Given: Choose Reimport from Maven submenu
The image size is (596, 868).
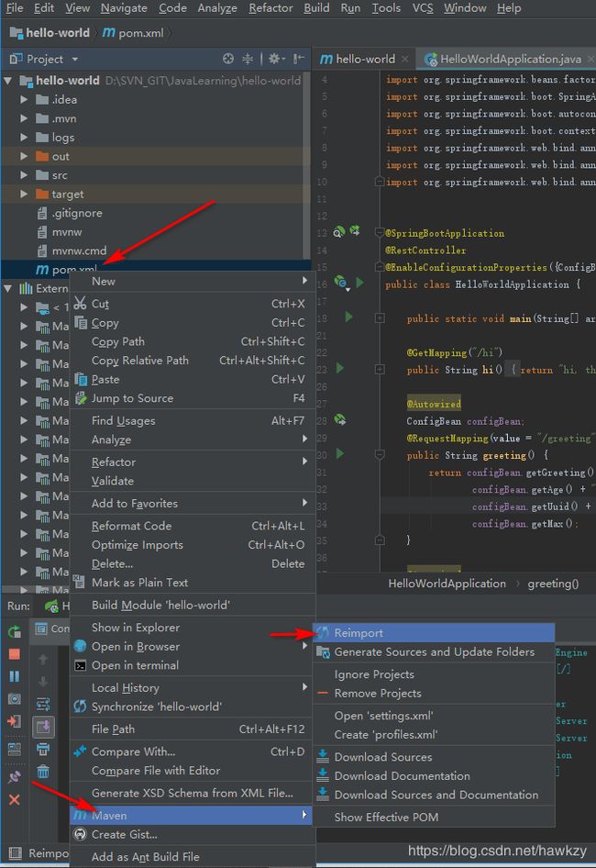Looking at the screenshot, I should [434, 633].
